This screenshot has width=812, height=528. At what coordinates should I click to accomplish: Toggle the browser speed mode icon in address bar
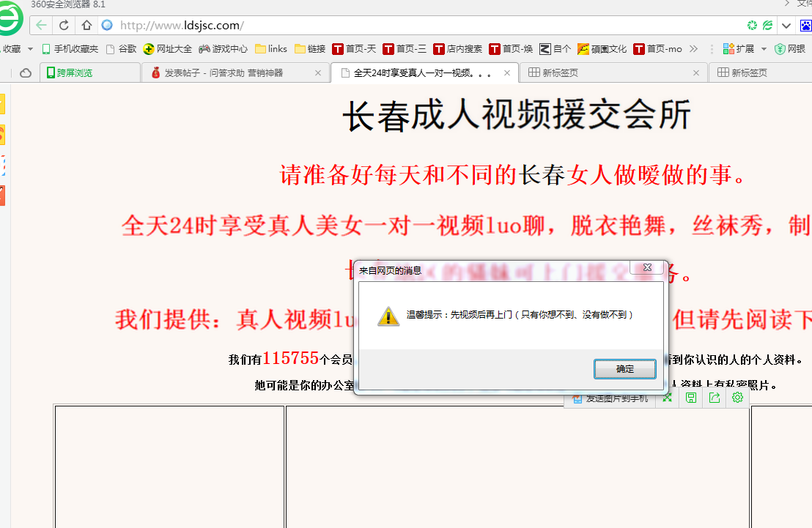[x=750, y=24]
